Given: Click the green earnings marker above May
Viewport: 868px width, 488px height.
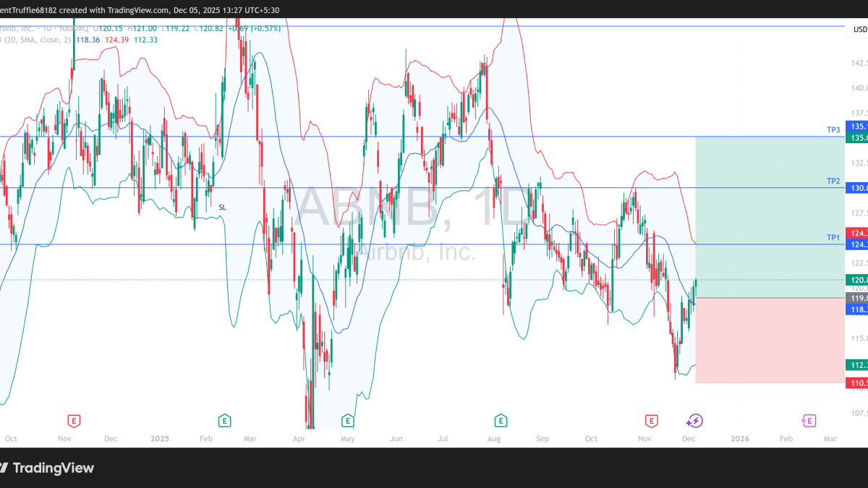Looking at the screenshot, I should tap(348, 420).
